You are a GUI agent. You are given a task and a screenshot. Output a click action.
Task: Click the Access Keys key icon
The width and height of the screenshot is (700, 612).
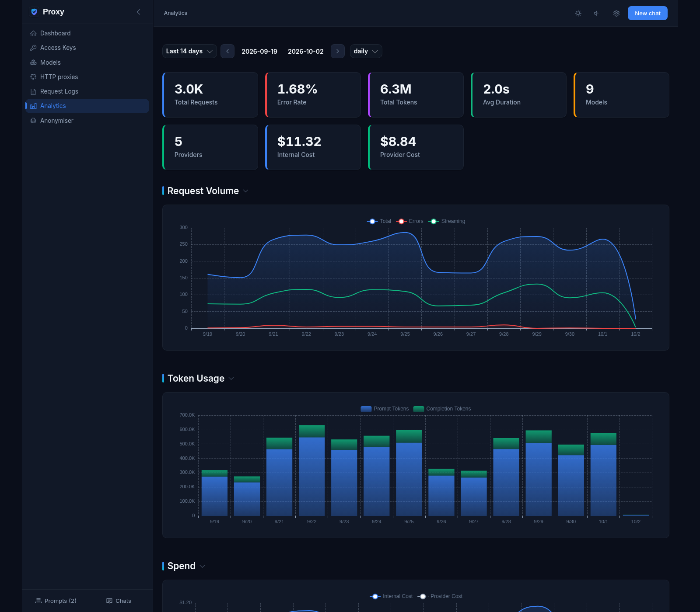coord(33,48)
